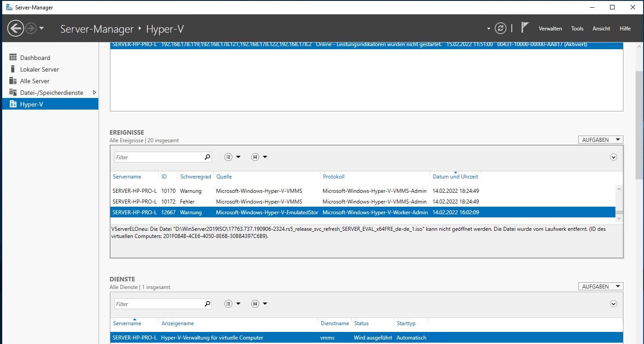644x344 pixels.
Task: Click search magnifier in Dienste filter
Action: pyautogui.click(x=207, y=304)
